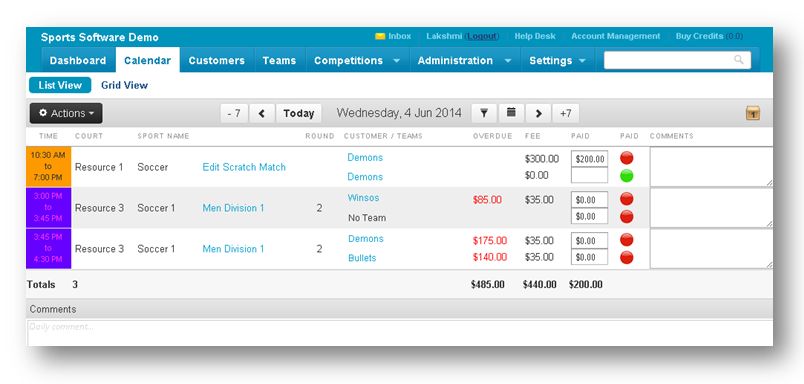Expand the Actions dropdown
Screen dimensions: 804x384
coord(66,113)
